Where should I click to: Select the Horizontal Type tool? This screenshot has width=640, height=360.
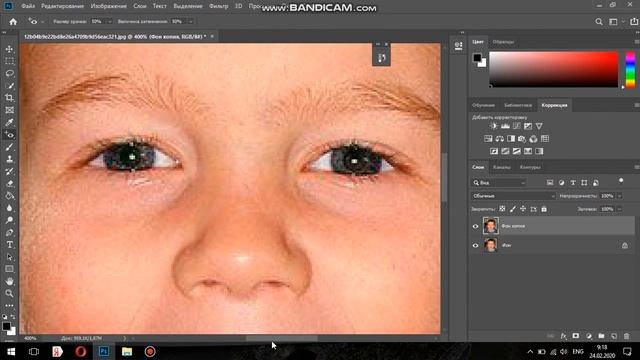point(9,245)
